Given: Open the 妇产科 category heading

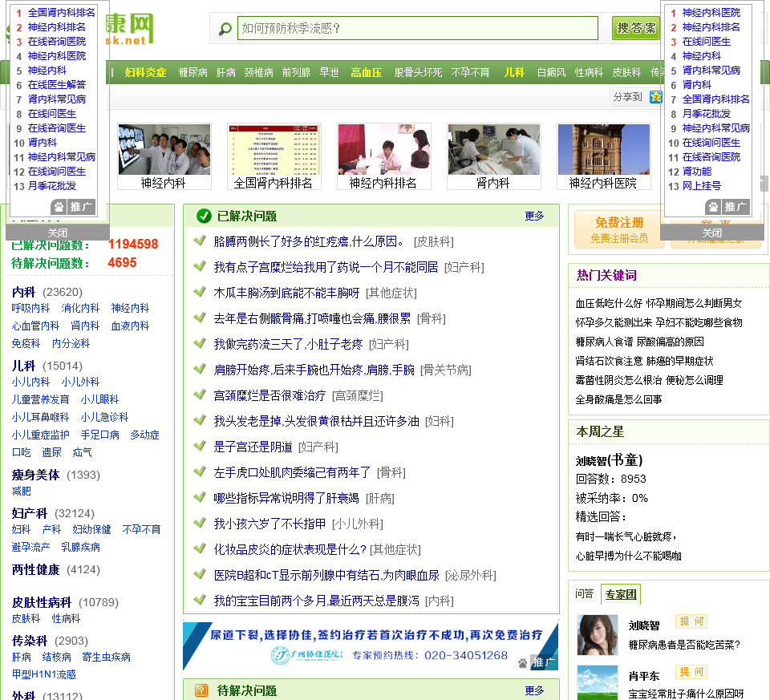Looking at the screenshot, I should (x=30, y=513).
